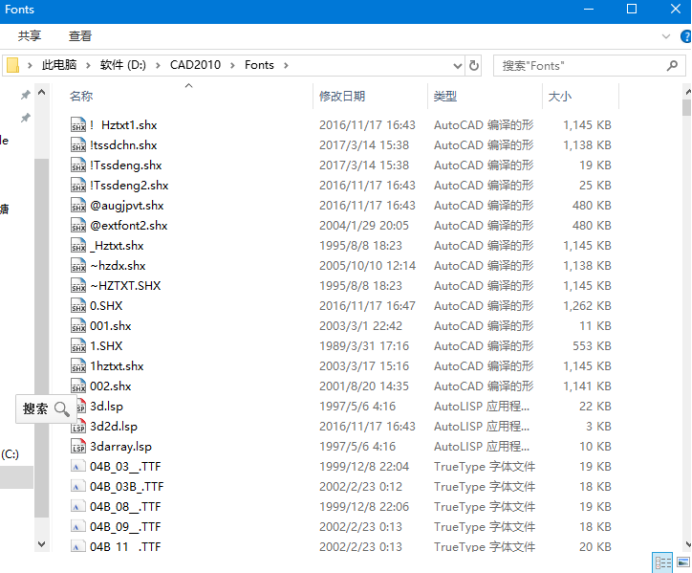Click the LSP file icon of 3darray.lsp
The image size is (692, 573).
point(78,446)
